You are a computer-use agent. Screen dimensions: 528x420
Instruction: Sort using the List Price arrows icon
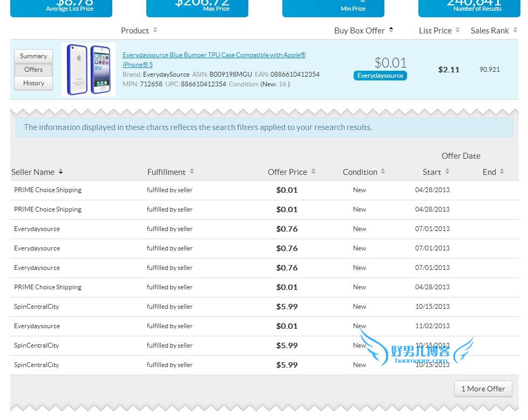(x=457, y=30)
